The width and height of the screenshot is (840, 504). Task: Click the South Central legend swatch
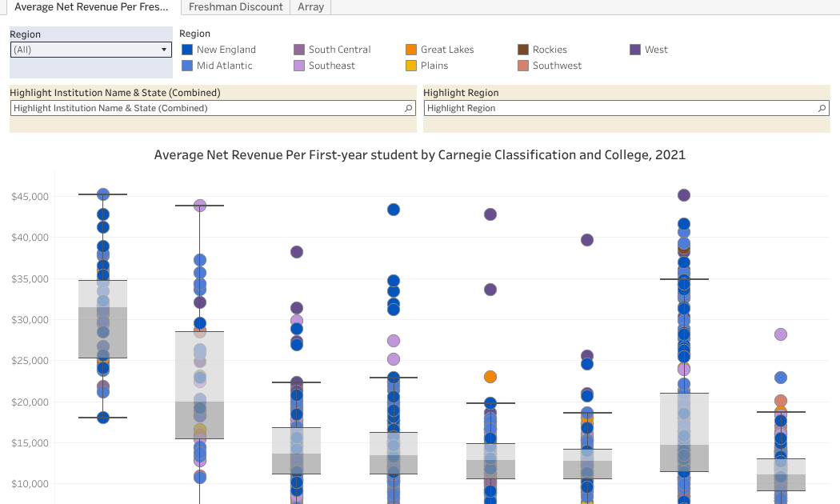[x=300, y=50]
